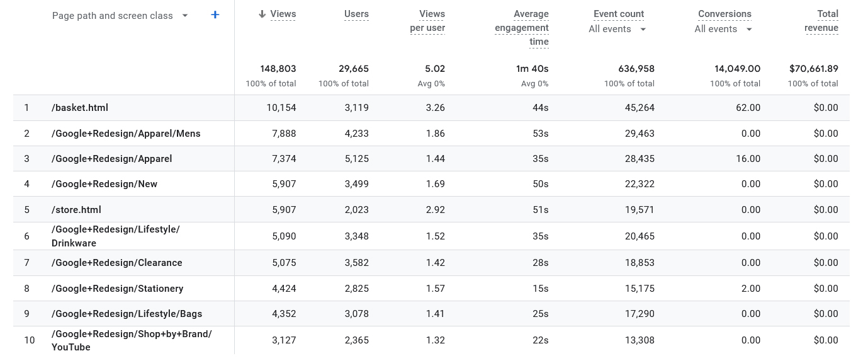Screen dimensions: 868x363
Task: Sort the table by Total revenue
Action: click(821, 20)
